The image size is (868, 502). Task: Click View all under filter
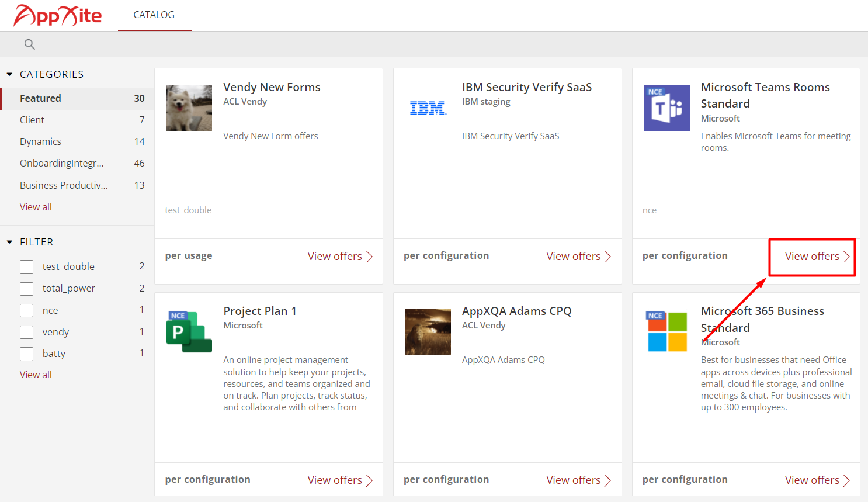36,375
